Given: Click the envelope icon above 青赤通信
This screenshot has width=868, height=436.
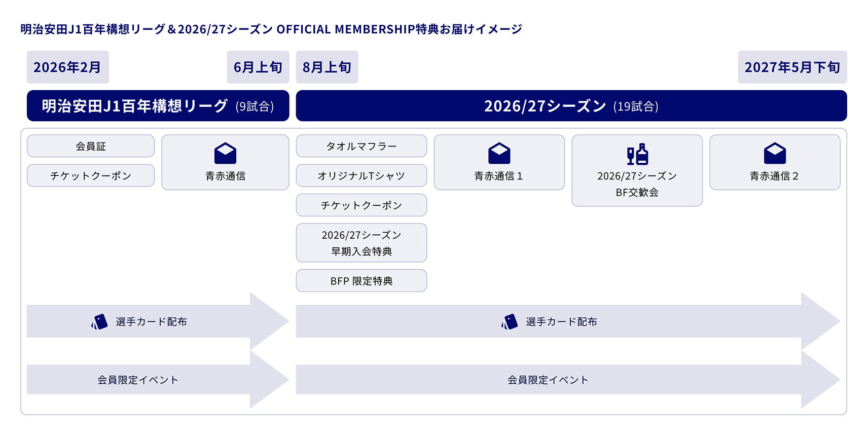Looking at the screenshot, I should click(x=225, y=154).
